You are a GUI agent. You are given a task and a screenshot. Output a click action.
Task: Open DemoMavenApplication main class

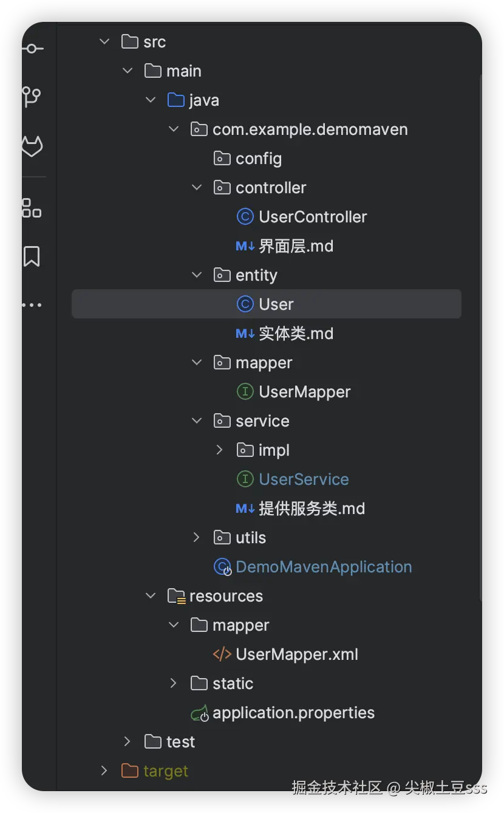324,567
